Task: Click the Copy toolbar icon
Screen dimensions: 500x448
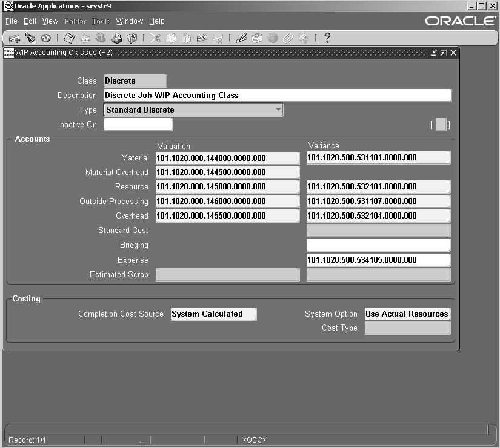Action: 172,38
